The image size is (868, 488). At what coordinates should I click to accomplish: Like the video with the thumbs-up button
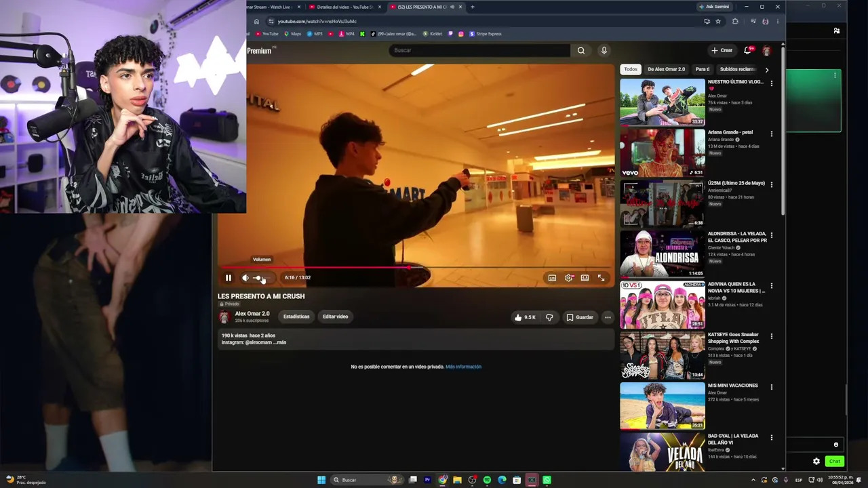(525, 317)
